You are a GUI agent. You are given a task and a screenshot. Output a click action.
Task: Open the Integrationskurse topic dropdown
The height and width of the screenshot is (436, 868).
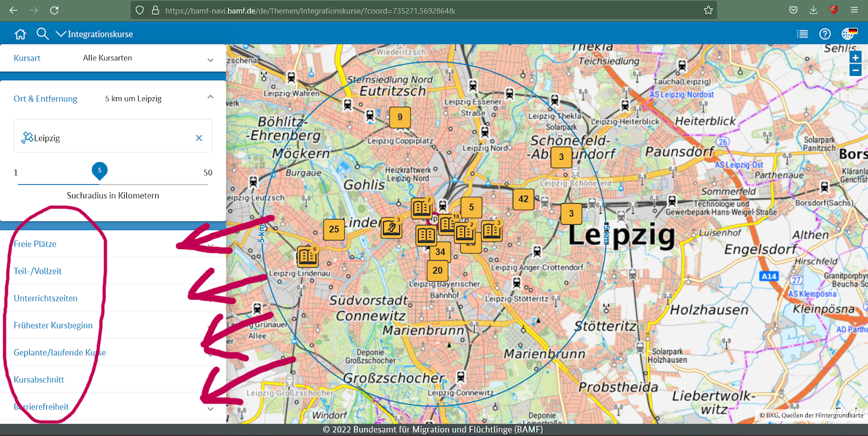pos(94,34)
